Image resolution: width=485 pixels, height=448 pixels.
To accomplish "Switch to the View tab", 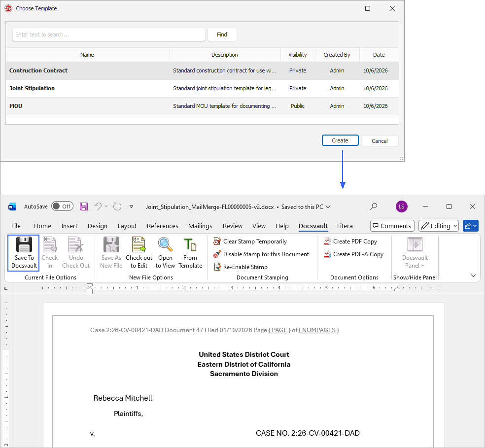I will point(259,226).
